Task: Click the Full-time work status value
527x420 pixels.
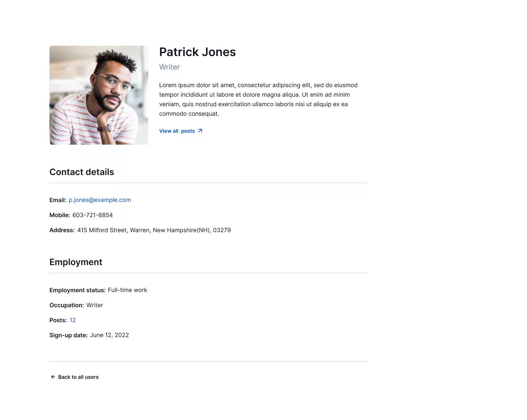Action: tap(127, 290)
